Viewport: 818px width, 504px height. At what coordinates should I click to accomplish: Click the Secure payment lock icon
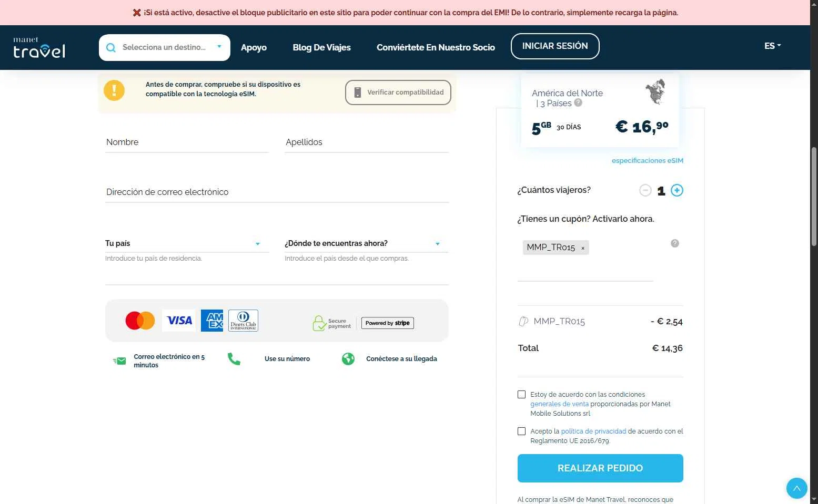[319, 323]
